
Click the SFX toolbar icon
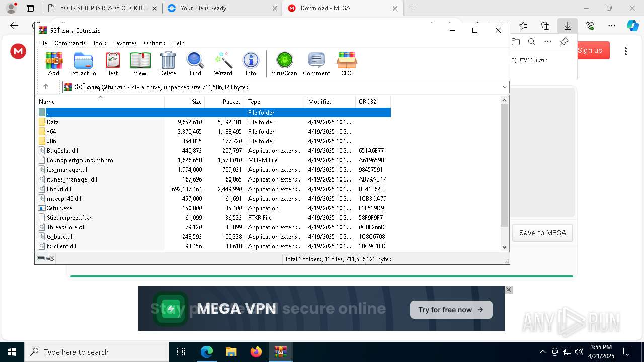[x=347, y=64]
